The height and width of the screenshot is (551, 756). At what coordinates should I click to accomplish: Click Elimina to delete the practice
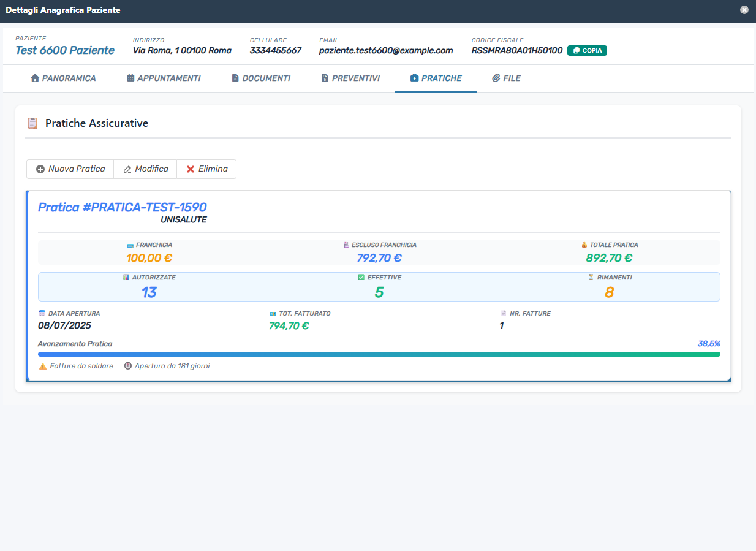coord(206,169)
